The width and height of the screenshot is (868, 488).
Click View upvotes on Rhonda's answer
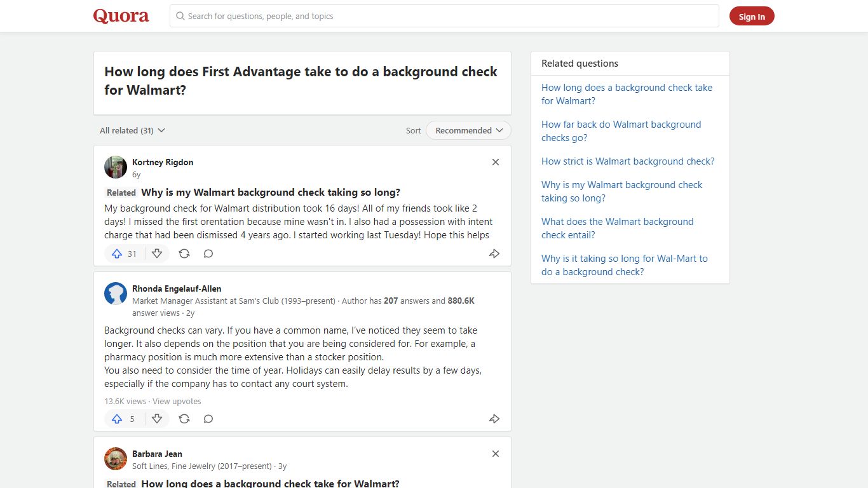pyautogui.click(x=177, y=401)
